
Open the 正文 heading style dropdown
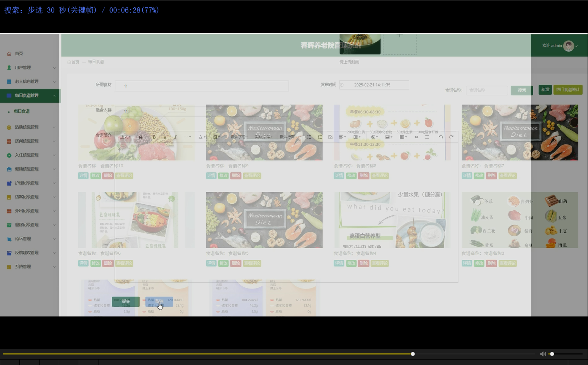click(125, 137)
